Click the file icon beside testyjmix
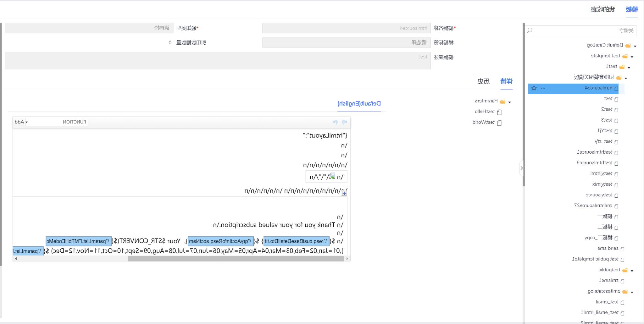Screen dimensions: 644x324 click(616, 185)
